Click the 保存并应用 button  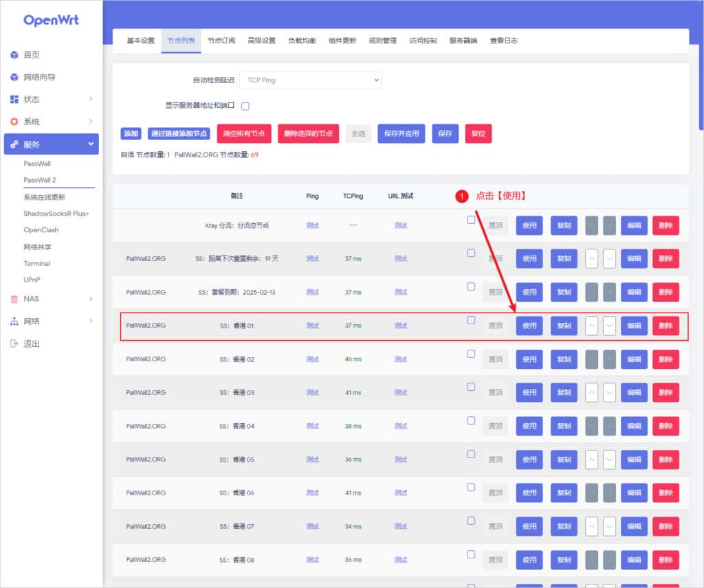click(401, 133)
